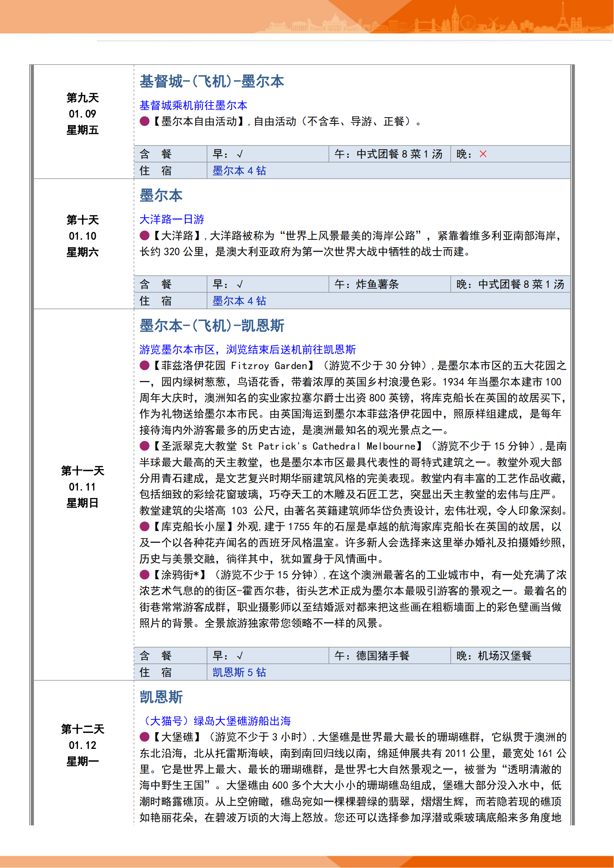Click the 凯恩斯 5 钻 accommodation link
Image resolution: width=614 pixels, height=868 pixels.
click(x=239, y=672)
